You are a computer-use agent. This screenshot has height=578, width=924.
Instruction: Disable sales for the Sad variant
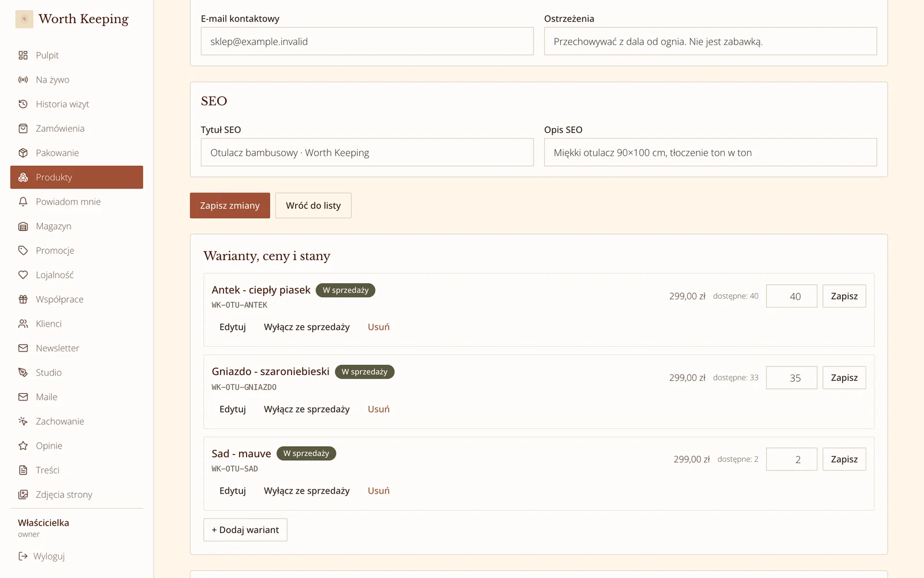click(307, 491)
